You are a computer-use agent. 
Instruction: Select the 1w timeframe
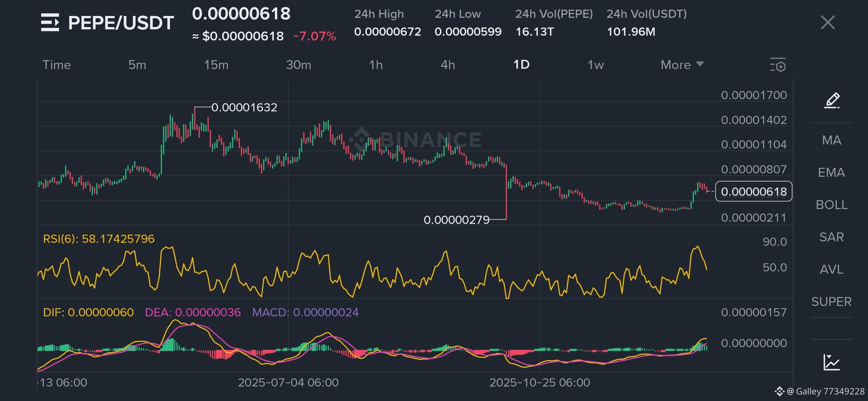tap(596, 65)
